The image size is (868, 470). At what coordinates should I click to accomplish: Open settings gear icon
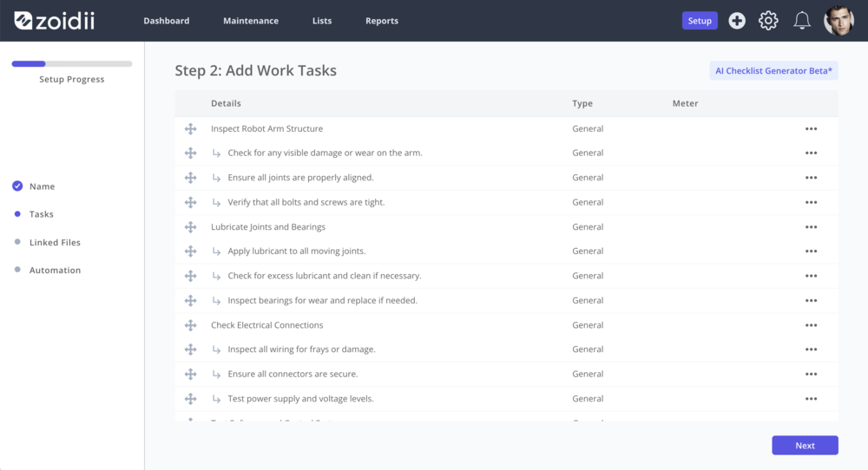pyautogui.click(x=768, y=21)
